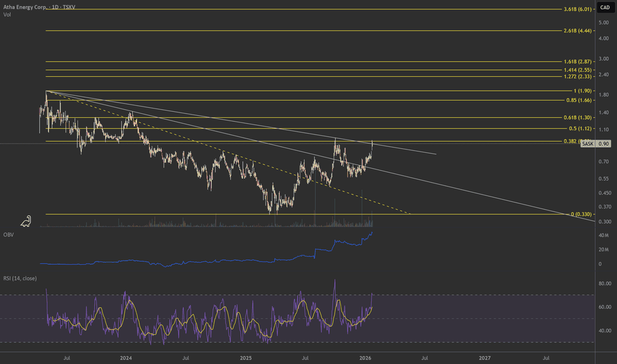Select the 0.618 (1.30) Fibonacci level label
The width and height of the screenshot is (617, 364).
point(577,118)
